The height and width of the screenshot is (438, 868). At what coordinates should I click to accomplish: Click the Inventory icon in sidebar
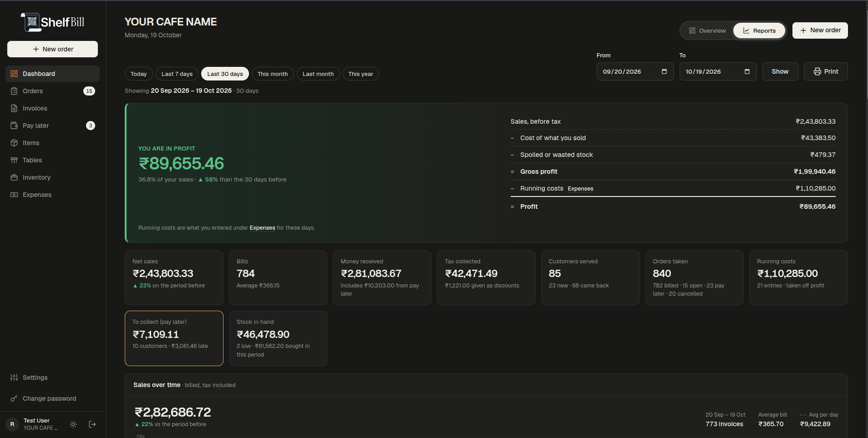14,177
